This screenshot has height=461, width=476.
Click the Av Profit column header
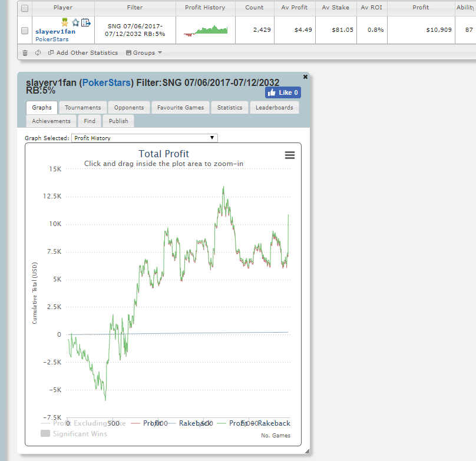[x=295, y=8]
